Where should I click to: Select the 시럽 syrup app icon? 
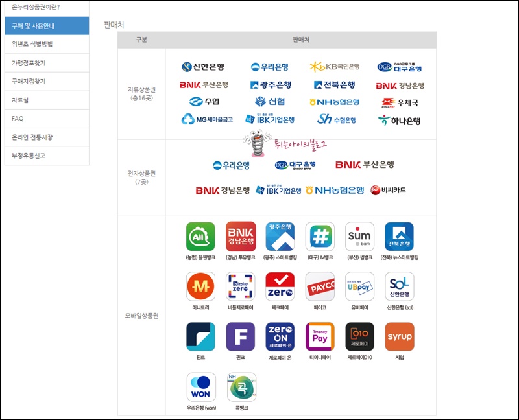[400, 336]
